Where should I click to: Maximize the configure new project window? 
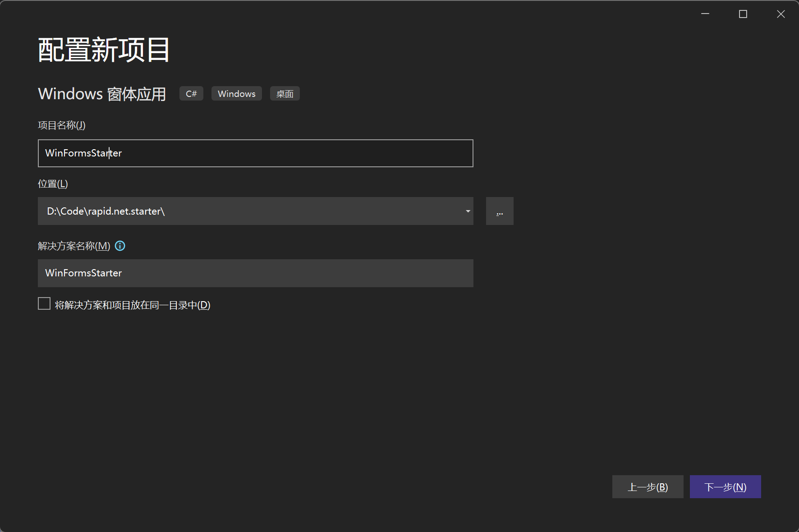click(x=743, y=14)
